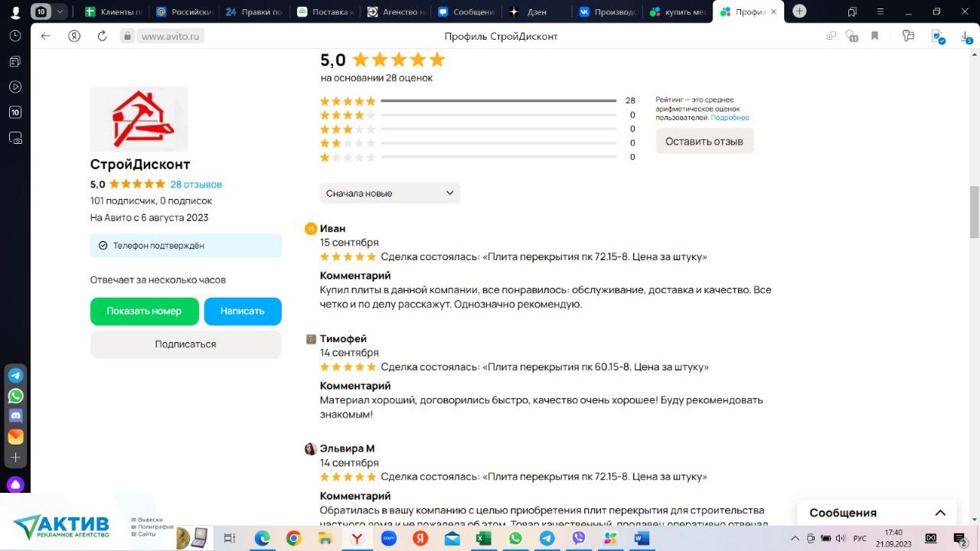The image size is (980, 551).
Task: Click Эльвира М's avatar photo
Action: (310, 448)
